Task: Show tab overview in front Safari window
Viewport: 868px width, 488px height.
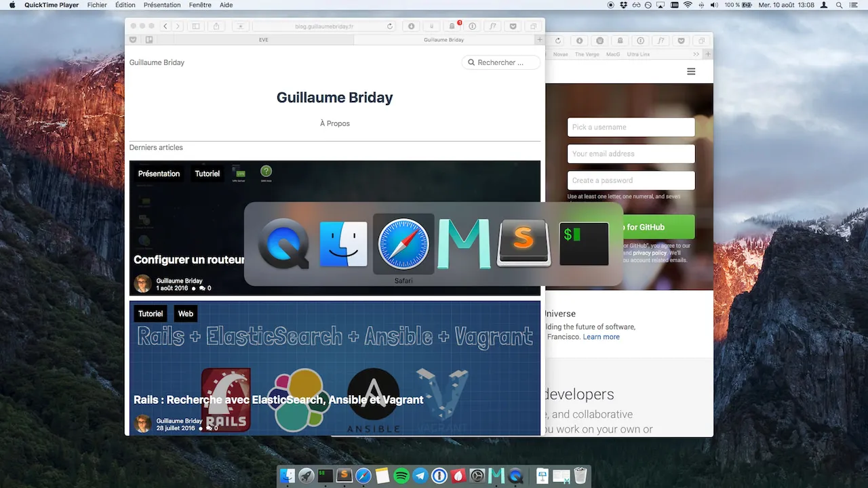Action: pos(533,26)
